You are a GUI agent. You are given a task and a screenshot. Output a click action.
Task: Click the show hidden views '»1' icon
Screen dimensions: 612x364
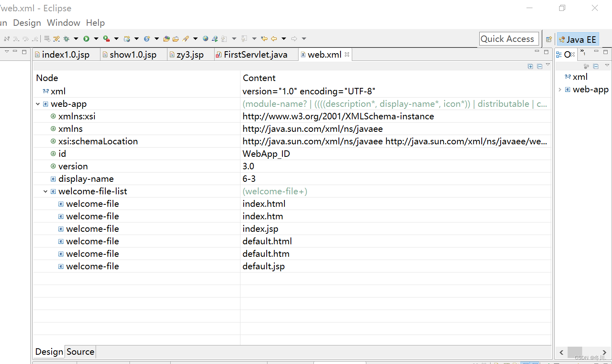coord(583,52)
